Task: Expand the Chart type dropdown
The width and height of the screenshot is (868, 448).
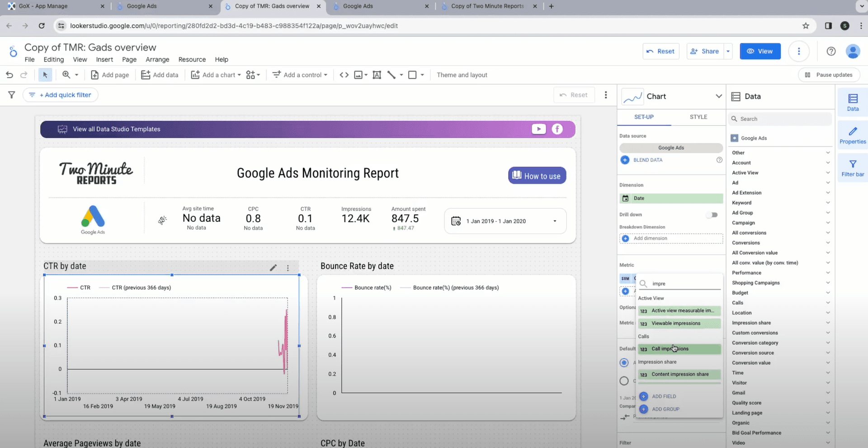Action: 718,96
